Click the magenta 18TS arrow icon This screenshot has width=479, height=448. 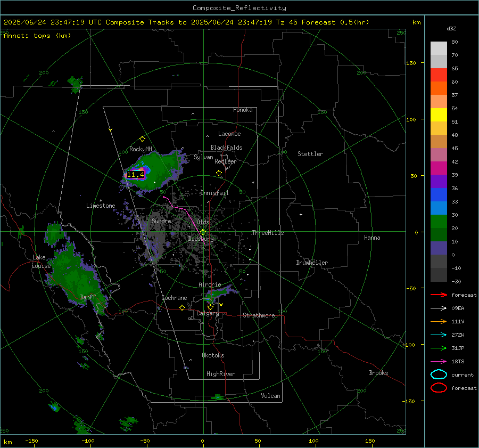pyautogui.click(x=439, y=362)
